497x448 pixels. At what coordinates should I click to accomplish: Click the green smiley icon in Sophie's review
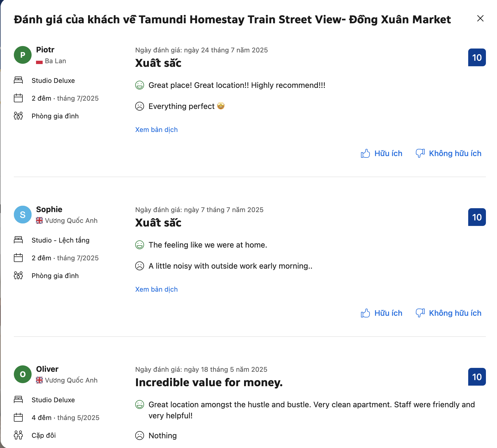point(140,245)
